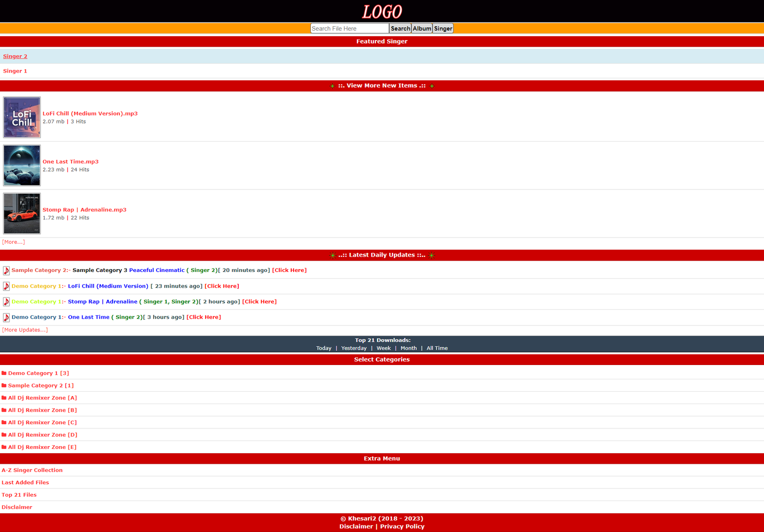The height and width of the screenshot is (532, 764).
Task: Open the Singer 2 featured singer link
Action: [x=15, y=56]
